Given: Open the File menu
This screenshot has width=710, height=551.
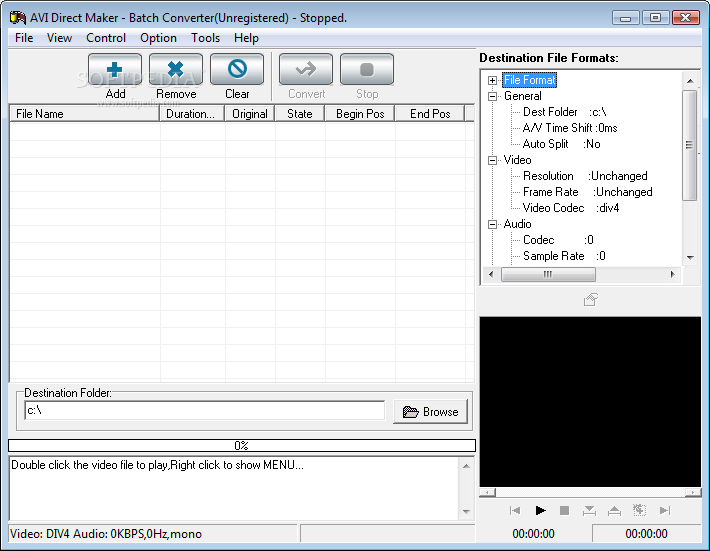Looking at the screenshot, I should point(24,38).
